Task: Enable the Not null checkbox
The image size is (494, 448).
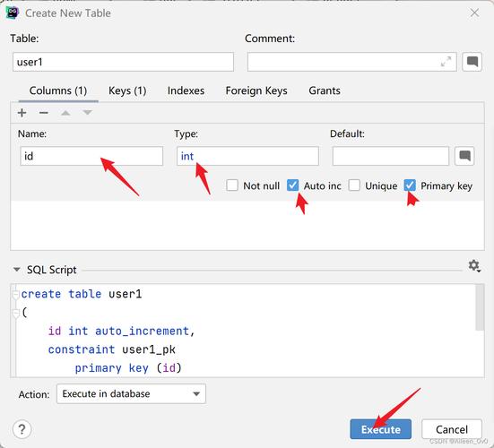Action: coord(232,185)
